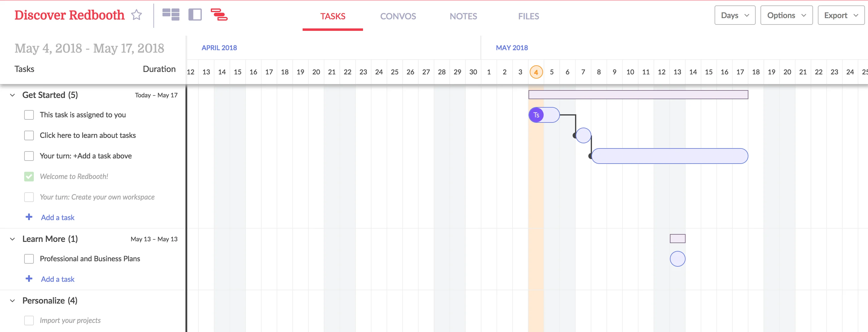Switch to the FILES tab
868x332 pixels.
(528, 16)
